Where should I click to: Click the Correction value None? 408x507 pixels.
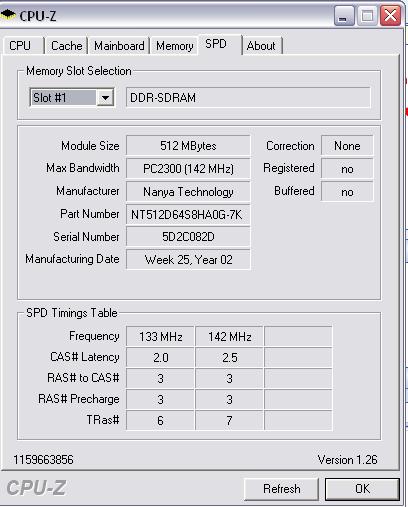click(347, 146)
